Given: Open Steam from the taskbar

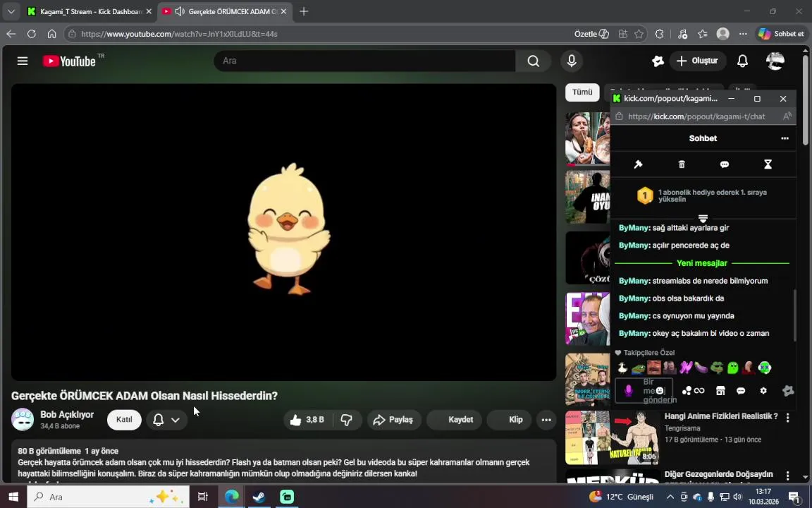Looking at the screenshot, I should tap(259, 497).
